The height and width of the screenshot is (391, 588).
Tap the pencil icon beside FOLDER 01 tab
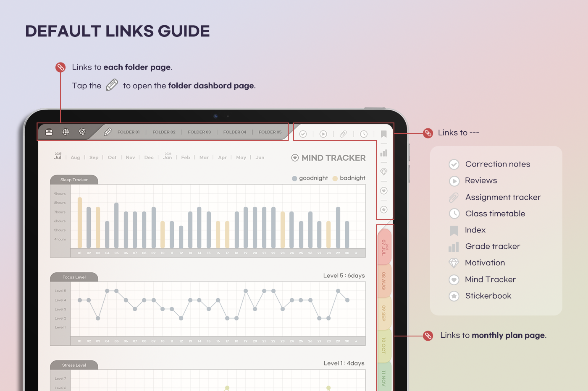(x=108, y=132)
